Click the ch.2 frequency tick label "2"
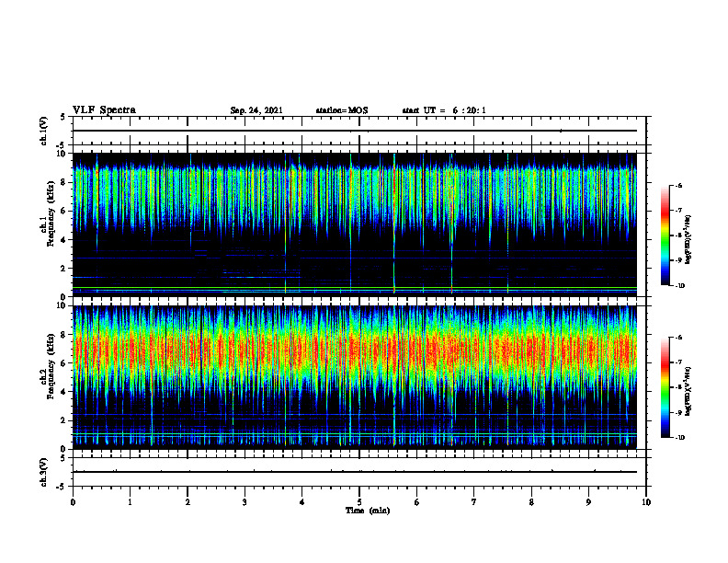This screenshot has width=728, height=563. click(x=64, y=420)
